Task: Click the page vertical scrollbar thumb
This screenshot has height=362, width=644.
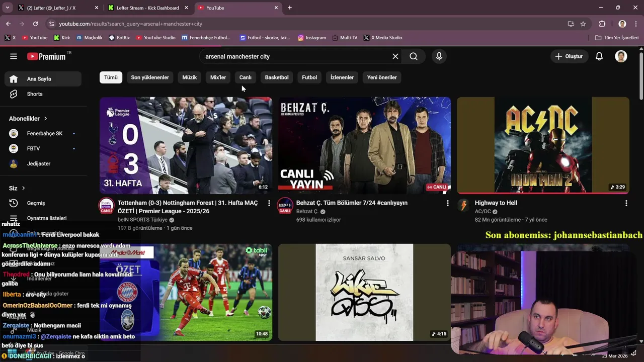Action: tap(641, 75)
